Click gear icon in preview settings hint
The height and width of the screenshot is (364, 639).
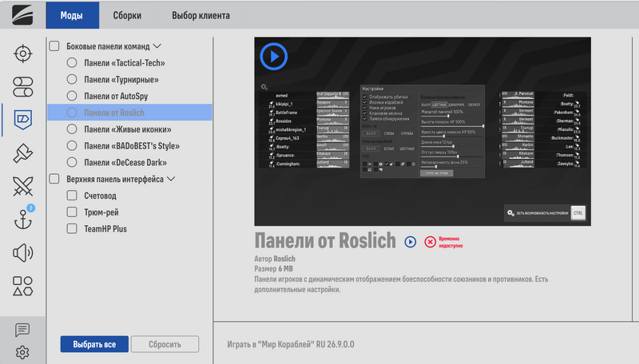coord(510,213)
